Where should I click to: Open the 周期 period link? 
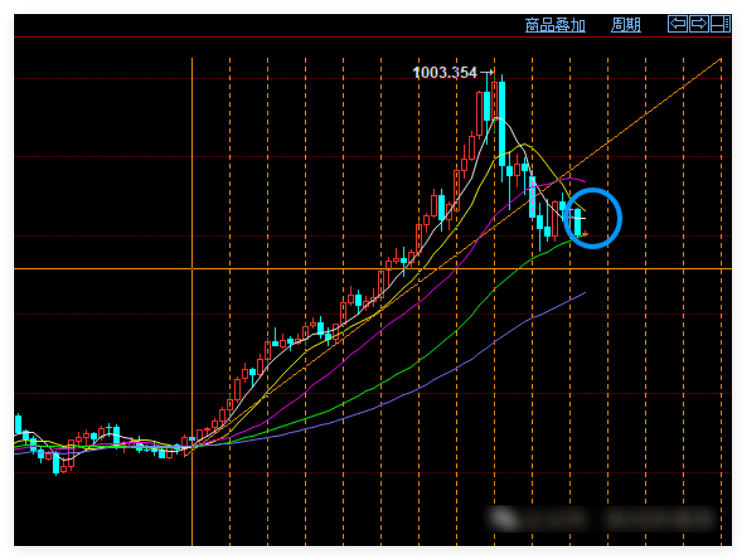(x=626, y=25)
